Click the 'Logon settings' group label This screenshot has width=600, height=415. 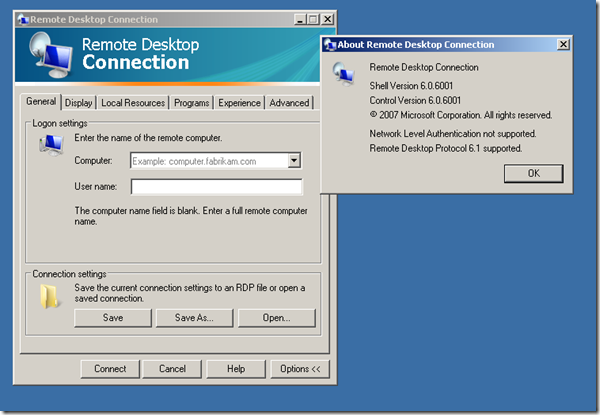(60, 124)
